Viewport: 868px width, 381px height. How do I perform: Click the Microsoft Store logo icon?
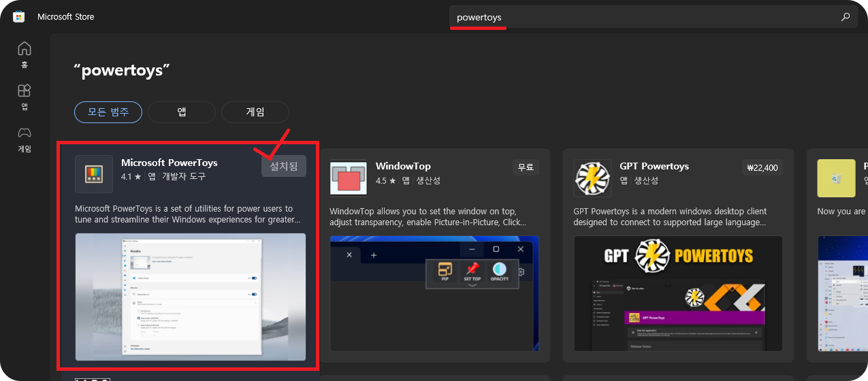[x=19, y=16]
